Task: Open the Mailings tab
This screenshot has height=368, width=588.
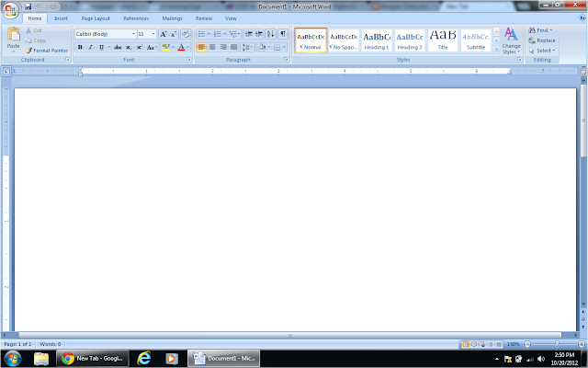Action: [x=172, y=18]
